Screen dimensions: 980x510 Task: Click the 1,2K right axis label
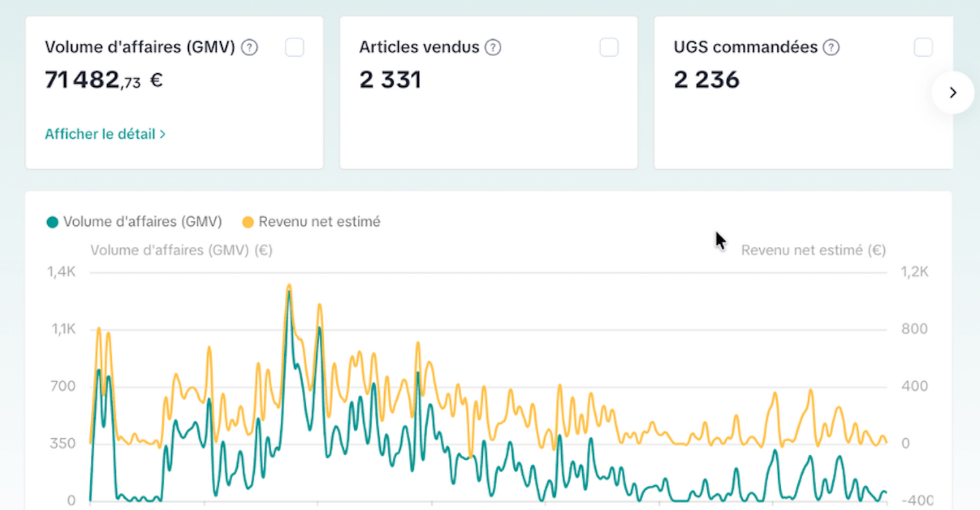coord(914,272)
